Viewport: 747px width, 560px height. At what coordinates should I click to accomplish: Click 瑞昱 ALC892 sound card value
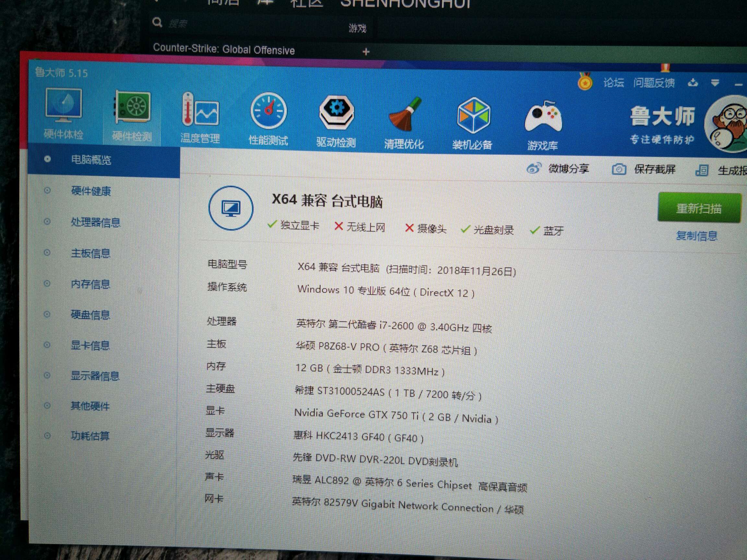click(x=409, y=484)
